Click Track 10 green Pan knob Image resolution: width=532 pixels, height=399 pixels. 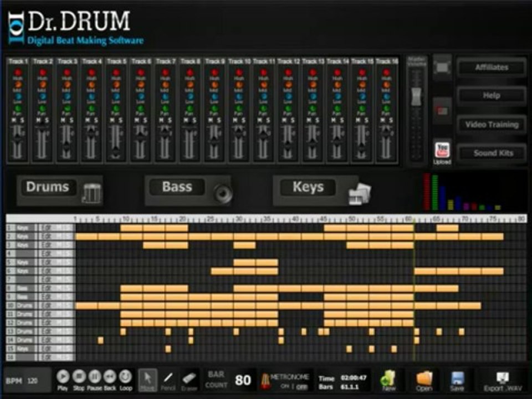point(239,109)
